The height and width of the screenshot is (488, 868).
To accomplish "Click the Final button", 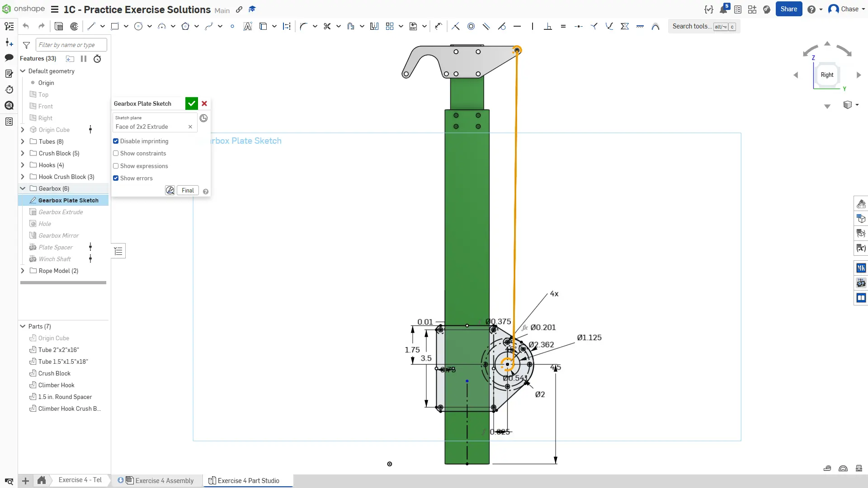I will point(188,190).
